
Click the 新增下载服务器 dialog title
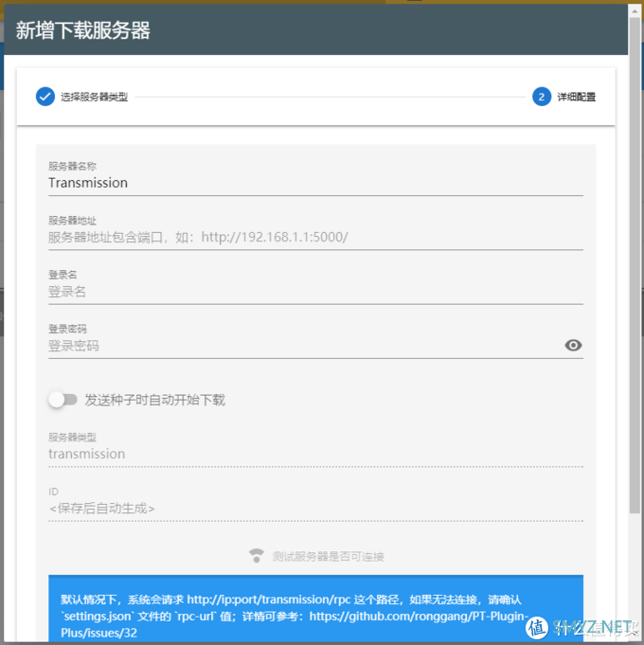(x=83, y=30)
